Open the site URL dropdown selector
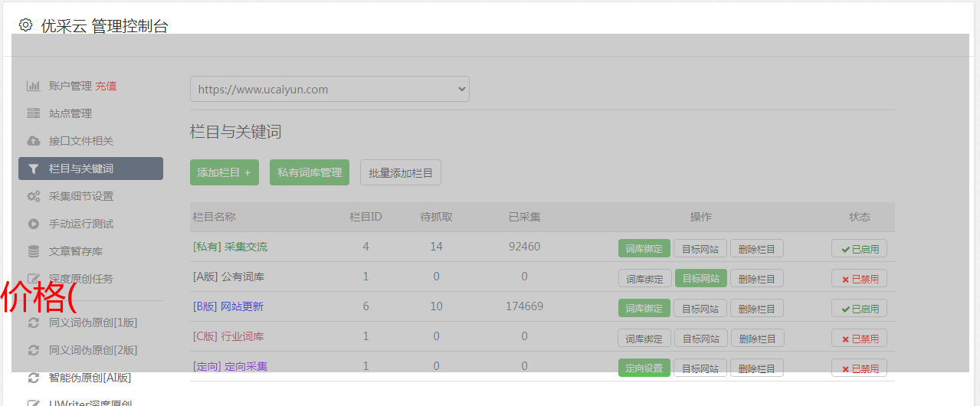 329,89
